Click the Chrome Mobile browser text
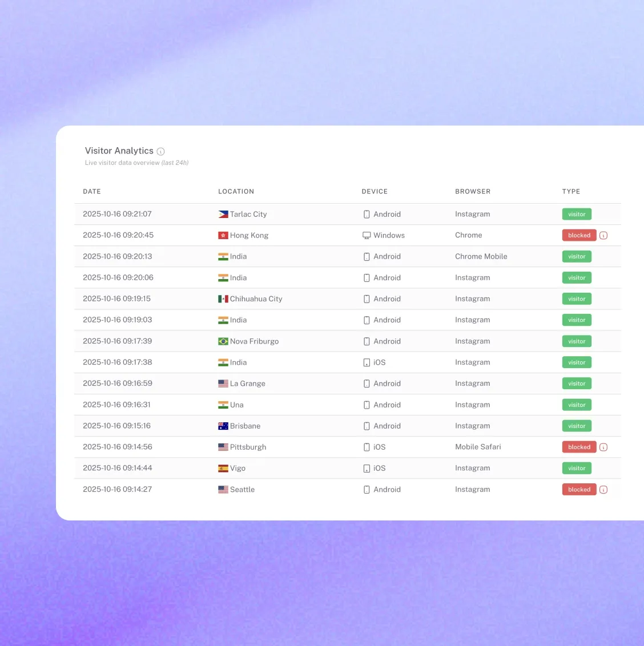 click(481, 256)
